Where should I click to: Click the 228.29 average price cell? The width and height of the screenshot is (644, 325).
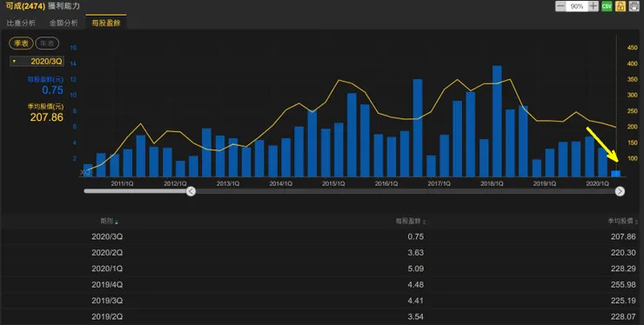coord(623,269)
